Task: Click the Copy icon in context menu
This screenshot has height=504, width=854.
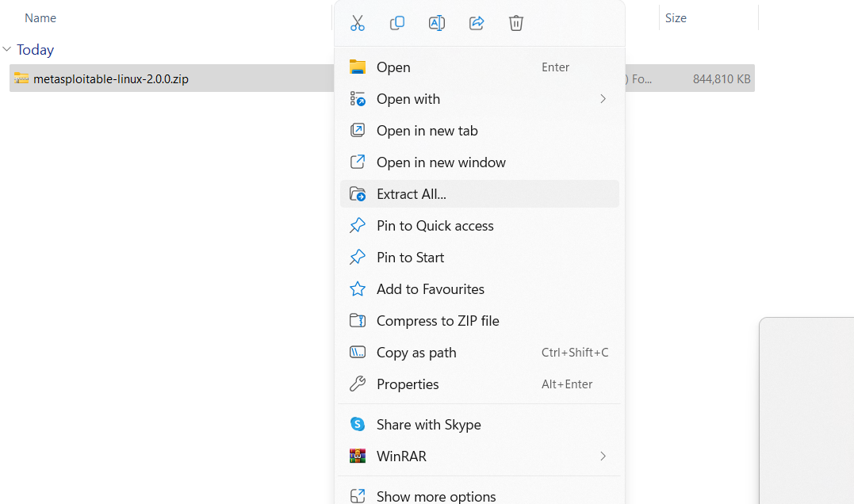Action: (397, 23)
